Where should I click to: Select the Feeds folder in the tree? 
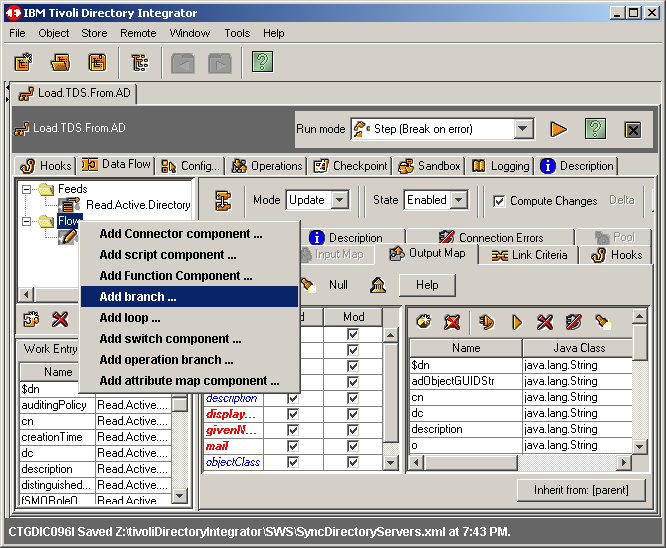[x=72, y=189]
